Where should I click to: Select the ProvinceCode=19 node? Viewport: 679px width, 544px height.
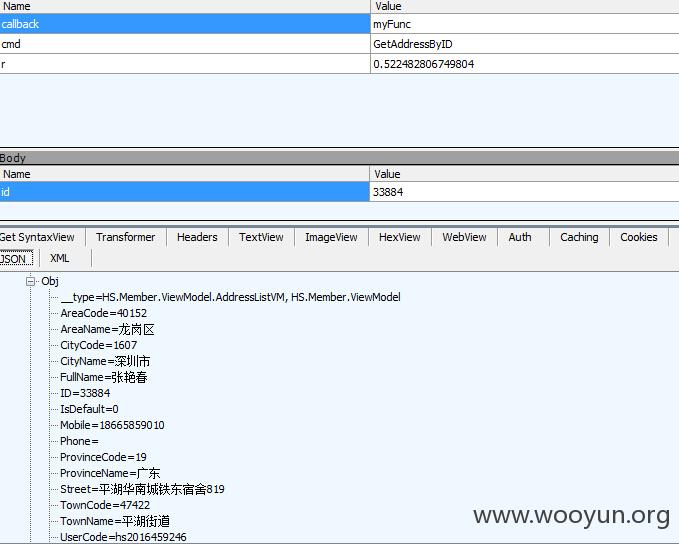[x=103, y=457]
